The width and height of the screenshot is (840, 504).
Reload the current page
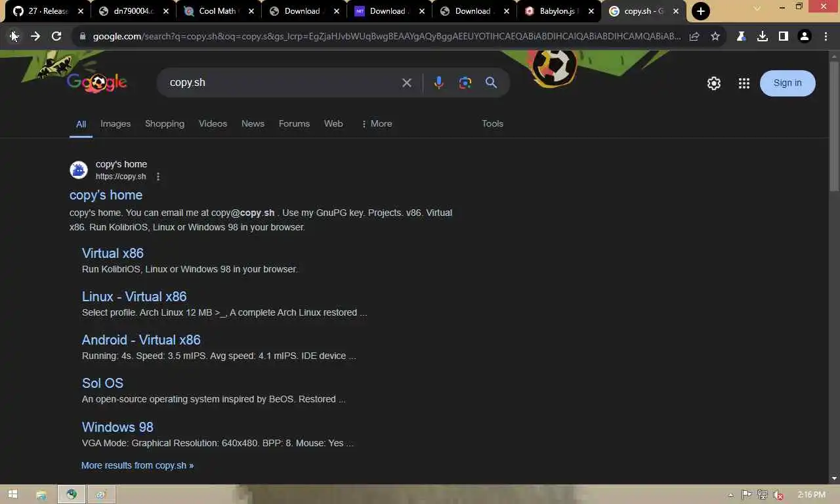click(x=56, y=36)
